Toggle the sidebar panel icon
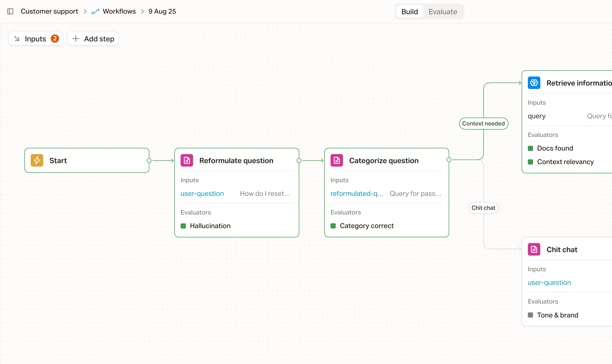This screenshot has height=364, width=612. tap(10, 11)
